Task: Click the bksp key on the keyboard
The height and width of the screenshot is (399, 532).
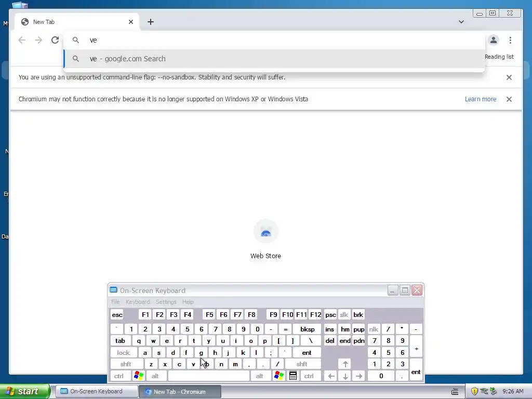Action: click(x=307, y=329)
